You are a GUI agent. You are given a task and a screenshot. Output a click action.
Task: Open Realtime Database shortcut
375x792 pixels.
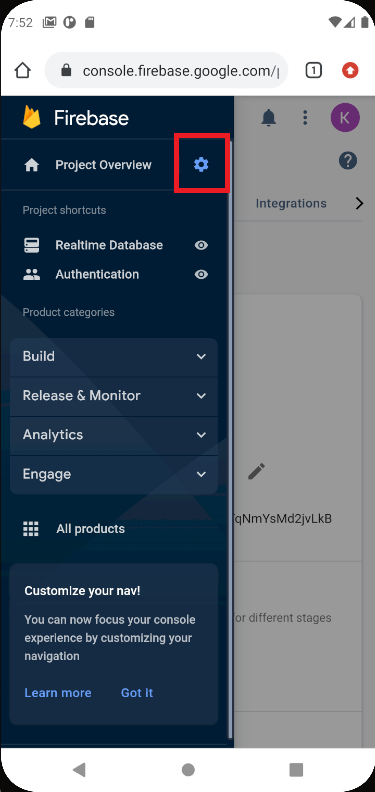pyautogui.click(x=109, y=245)
